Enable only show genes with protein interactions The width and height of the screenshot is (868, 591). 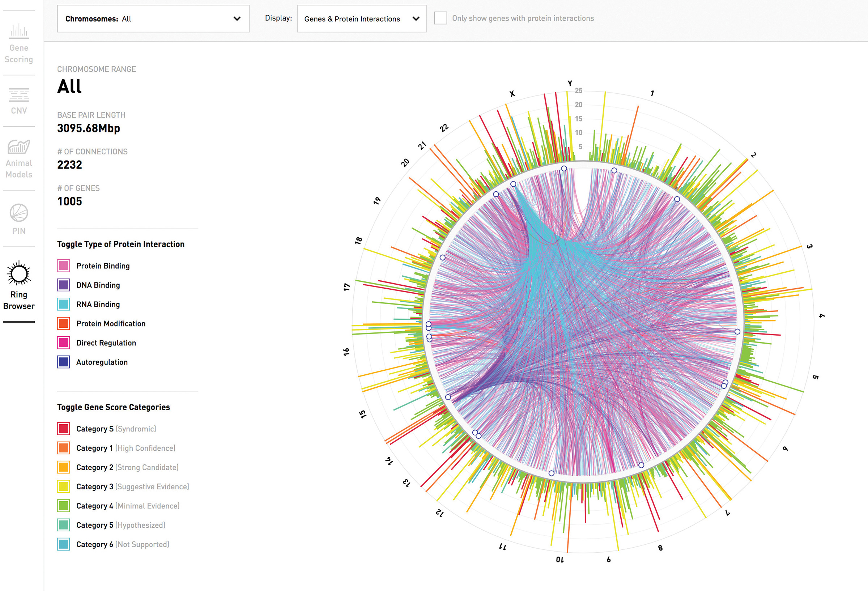pos(441,18)
